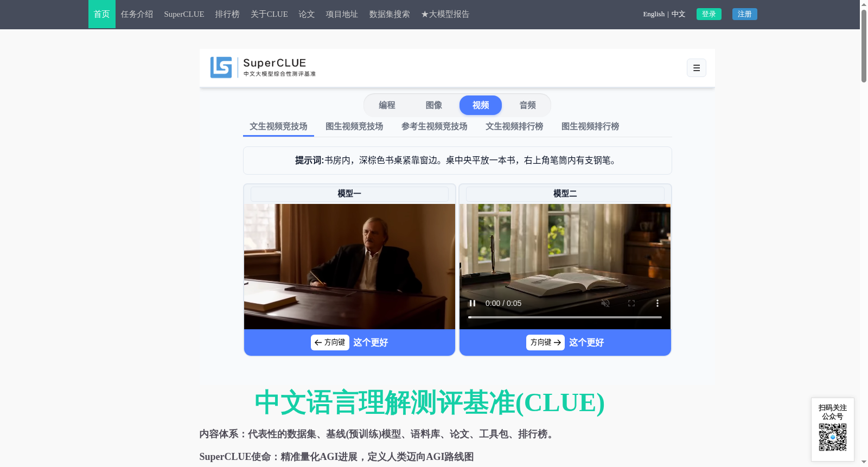
Task: Click the 中文语言理解测评基准(CLUE) heading
Action: click(429, 402)
